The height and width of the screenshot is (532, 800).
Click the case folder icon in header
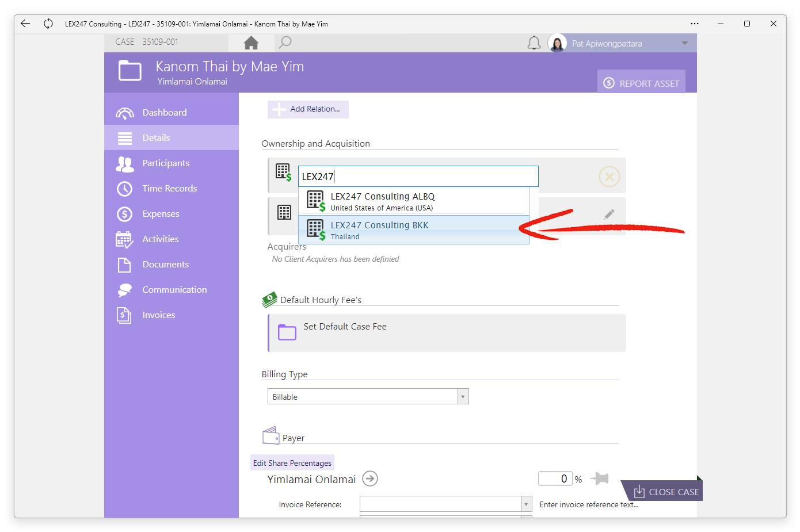(x=130, y=71)
